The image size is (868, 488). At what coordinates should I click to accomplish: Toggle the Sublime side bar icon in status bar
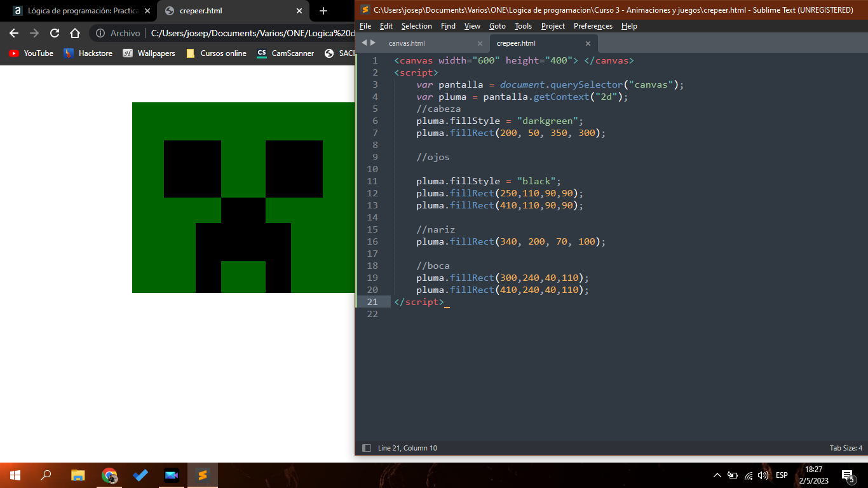366,448
